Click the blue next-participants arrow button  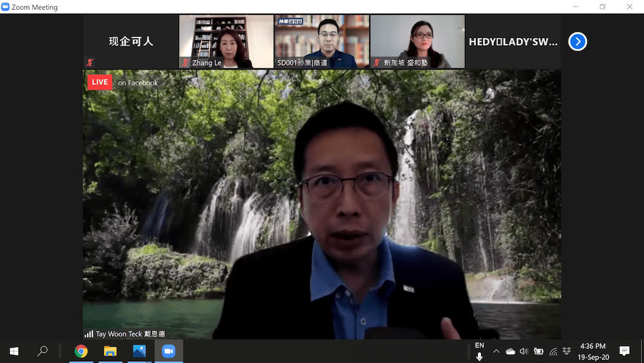click(578, 42)
